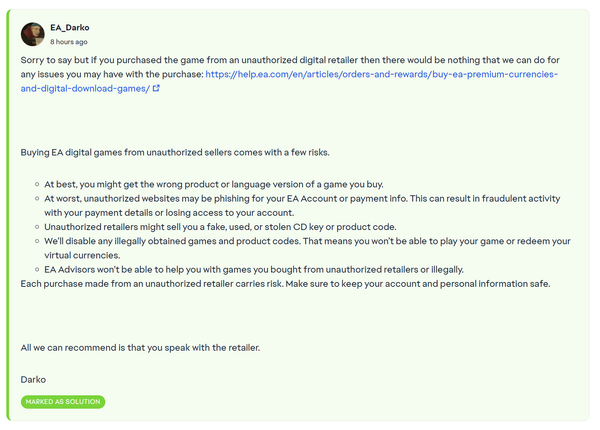Screen dimensions: 600x430
Task: Click the 'Each purchase made from' sentence
Action: point(250,284)
